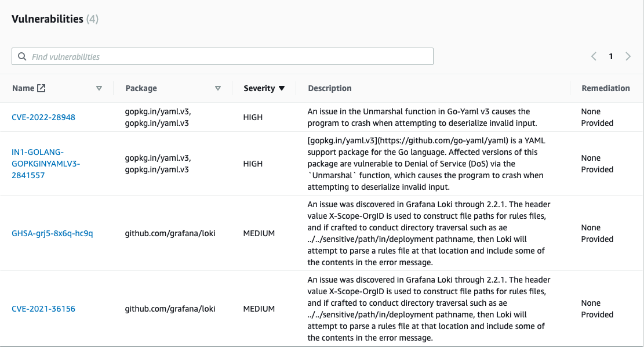Open the Package column filter triangle
The width and height of the screenshot is (644, 347).
(x=218, y=88)
